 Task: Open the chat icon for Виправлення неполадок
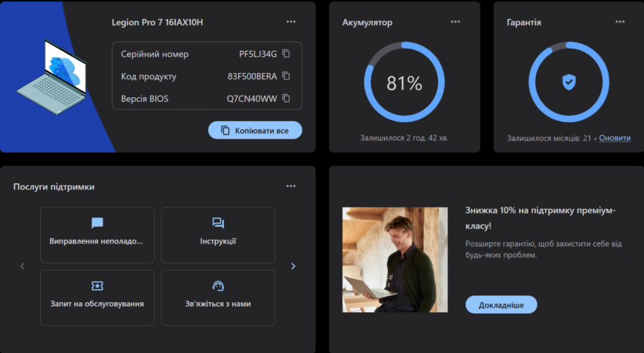97,223
